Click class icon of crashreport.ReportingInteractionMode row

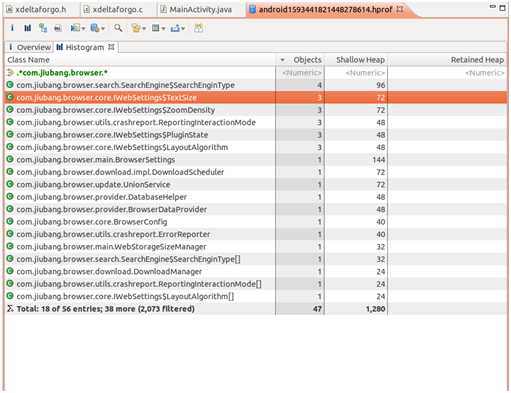10,122
